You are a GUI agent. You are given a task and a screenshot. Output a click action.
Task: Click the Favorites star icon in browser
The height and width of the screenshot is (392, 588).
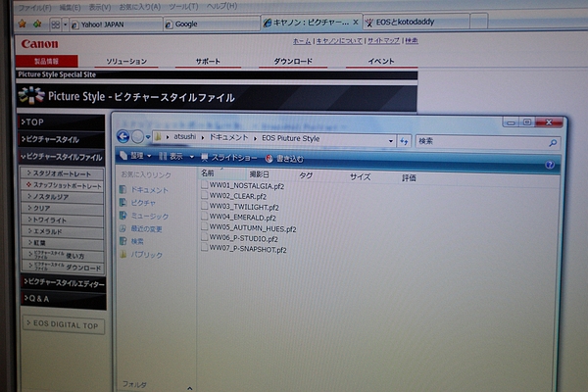click(x=23, y=24)
